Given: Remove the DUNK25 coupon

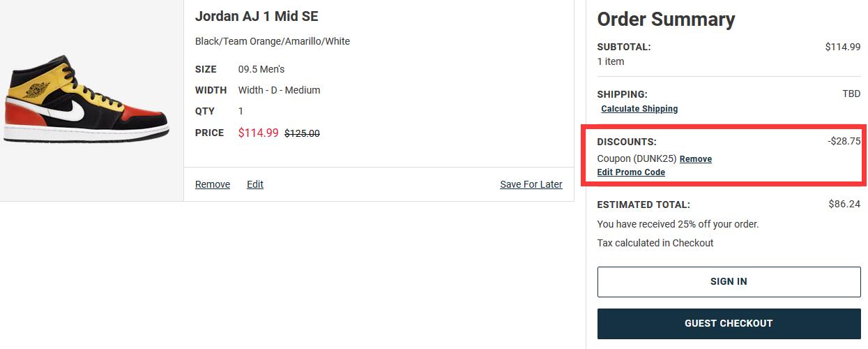Looking at the screenshot, I should [696, 159].
